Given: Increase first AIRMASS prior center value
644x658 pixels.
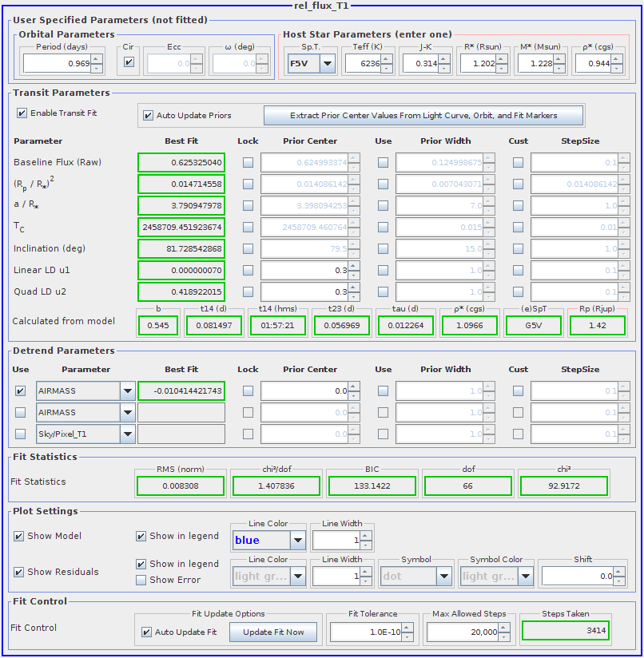Looking at the screenshot, I should [x=354, y=386].
